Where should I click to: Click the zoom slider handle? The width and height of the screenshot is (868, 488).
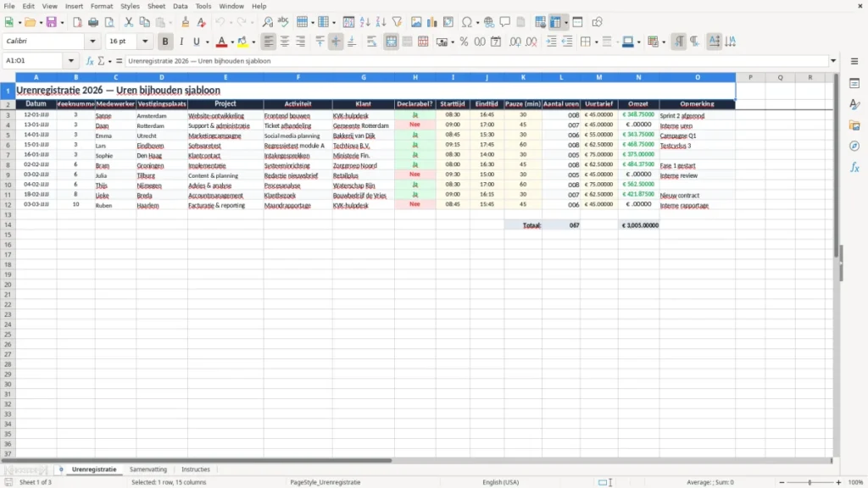(x=810, y=482)
